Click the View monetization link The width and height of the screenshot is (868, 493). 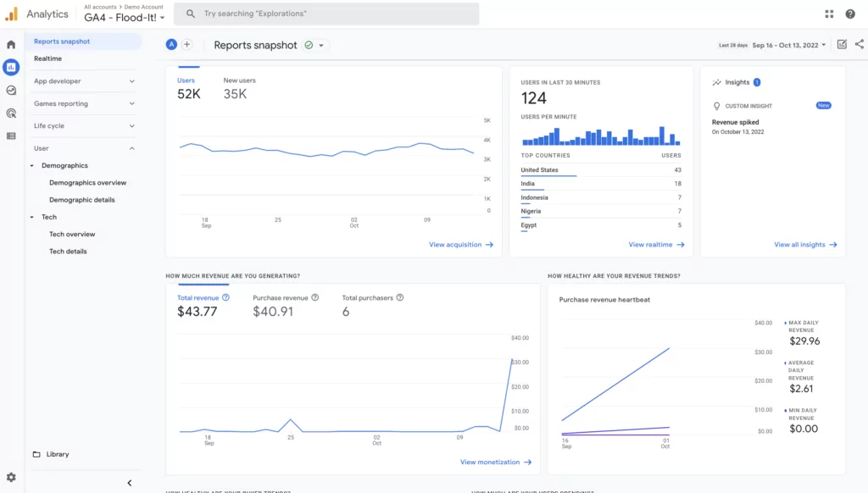(x=495, y=463)
